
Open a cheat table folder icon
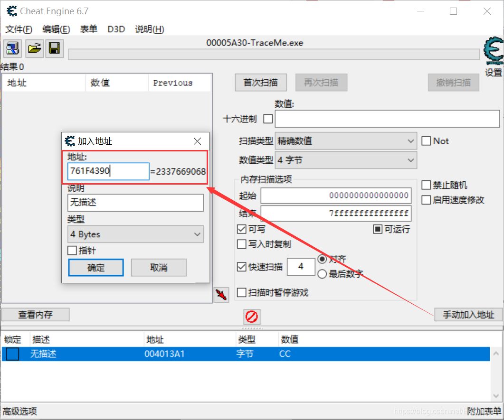pos(34,48)
